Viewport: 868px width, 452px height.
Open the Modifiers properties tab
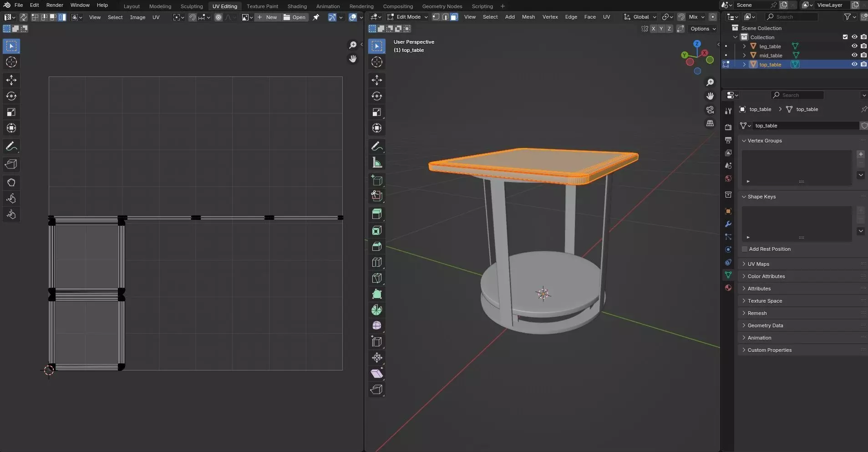[x=728, y=224]
